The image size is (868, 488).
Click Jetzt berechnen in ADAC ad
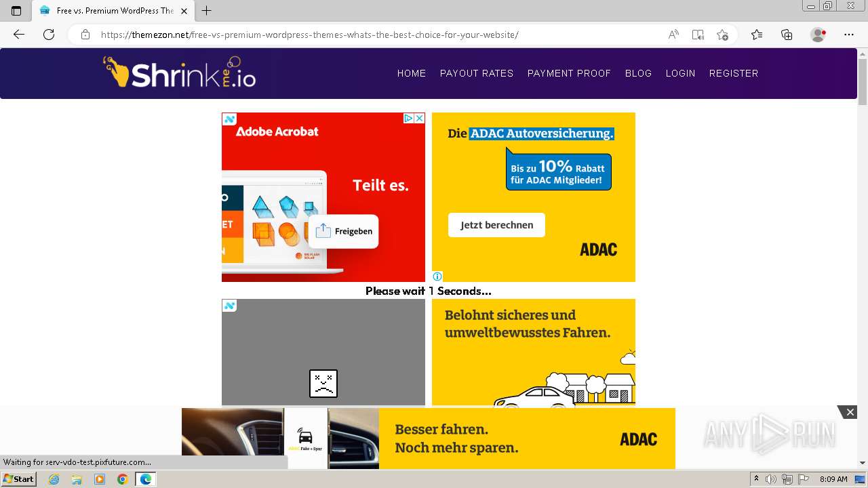tap(496, 225)
